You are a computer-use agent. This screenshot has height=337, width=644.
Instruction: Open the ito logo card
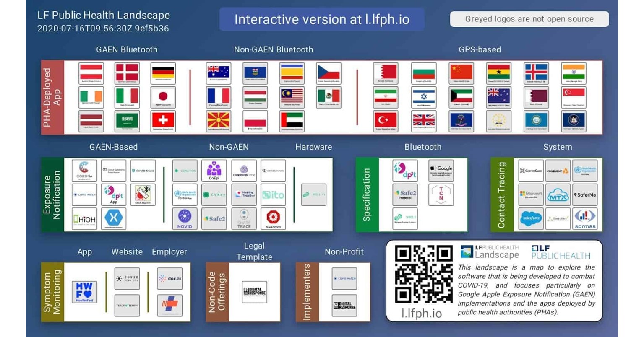273,194
